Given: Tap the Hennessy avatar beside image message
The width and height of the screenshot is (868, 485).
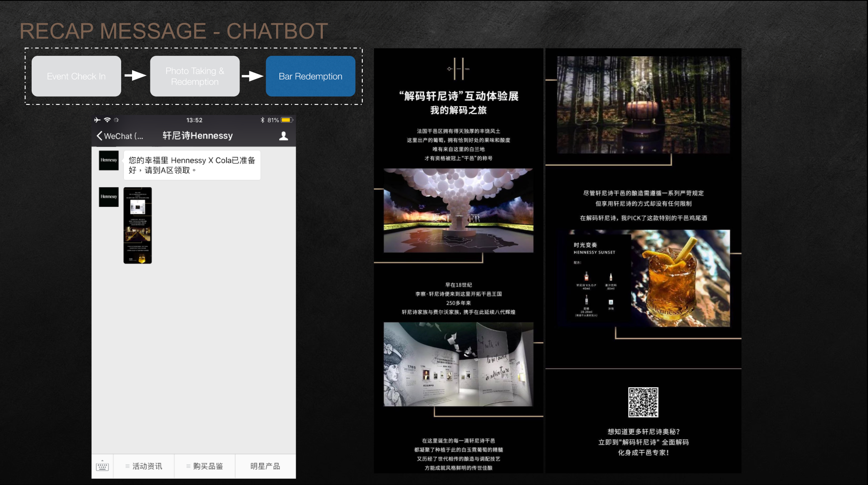Looking at the screenshot, I should tap(109, 197).
